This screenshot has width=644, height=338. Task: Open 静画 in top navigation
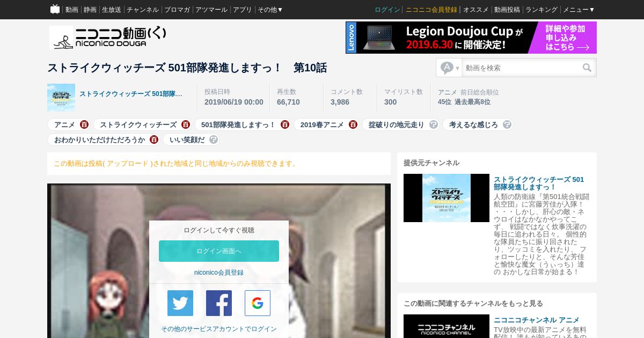pos(90,10)
